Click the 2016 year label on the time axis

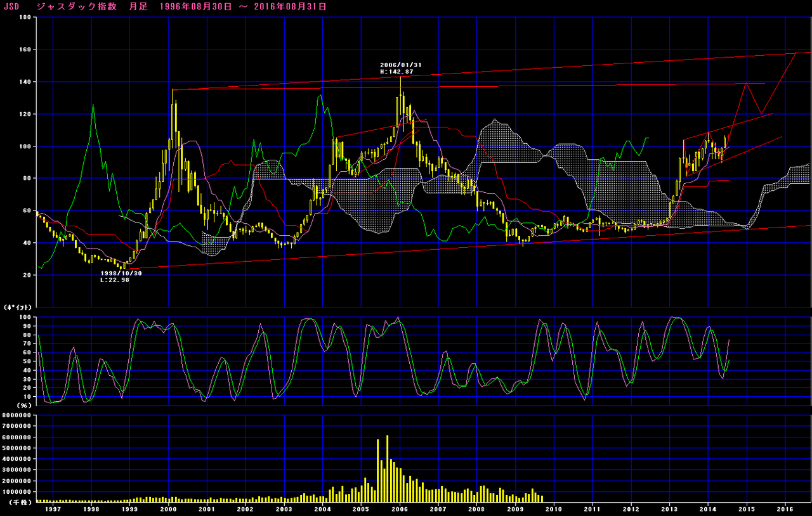click(x=785, y=508)
